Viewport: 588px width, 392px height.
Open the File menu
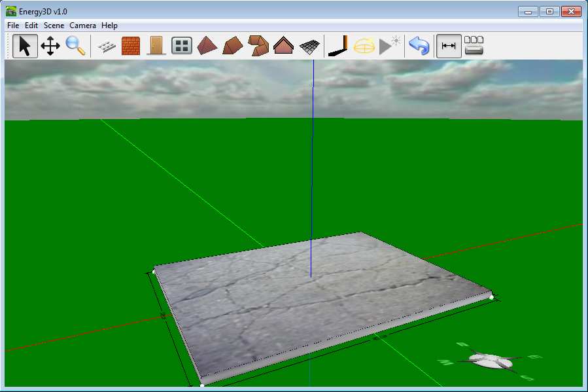click(13, 26)
